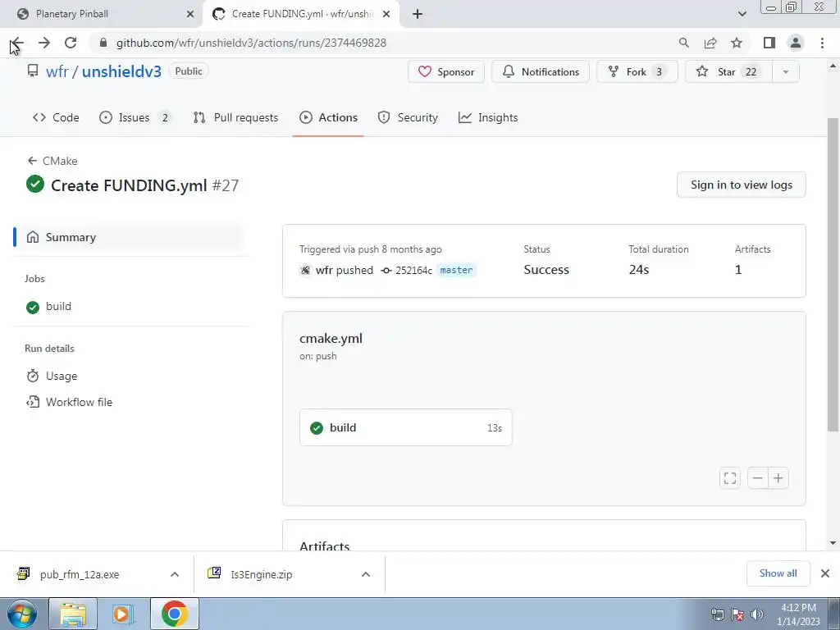Select Summary in sidebar
This screenshot has height=630, width=840.
129,237
